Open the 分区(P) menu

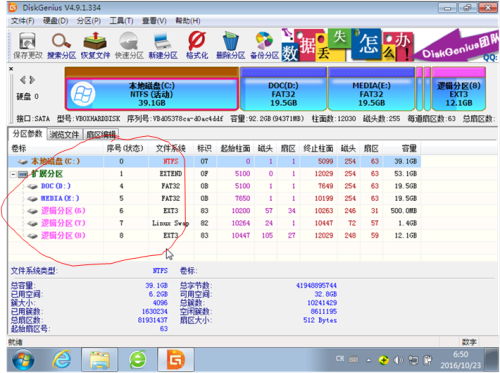coord(89,21)
